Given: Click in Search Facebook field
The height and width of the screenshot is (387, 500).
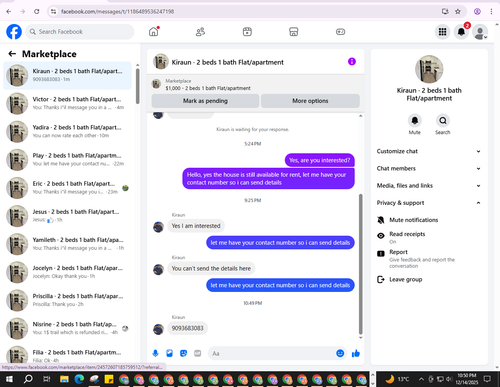Looking at the screenshot, I should click(80, 32).
